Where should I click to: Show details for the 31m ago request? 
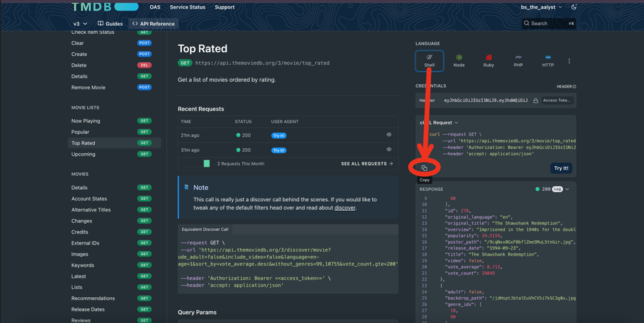[389, 150]
